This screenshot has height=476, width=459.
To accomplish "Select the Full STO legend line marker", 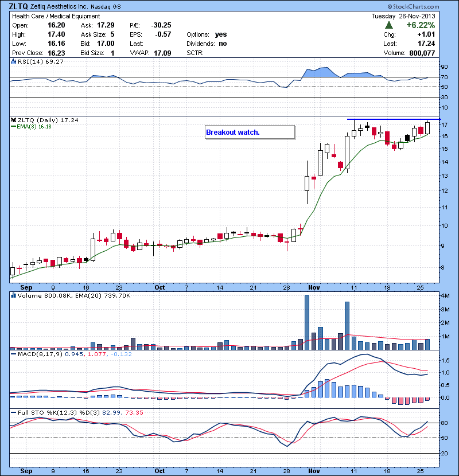I will pyautogui.click(x=13, y=412).
